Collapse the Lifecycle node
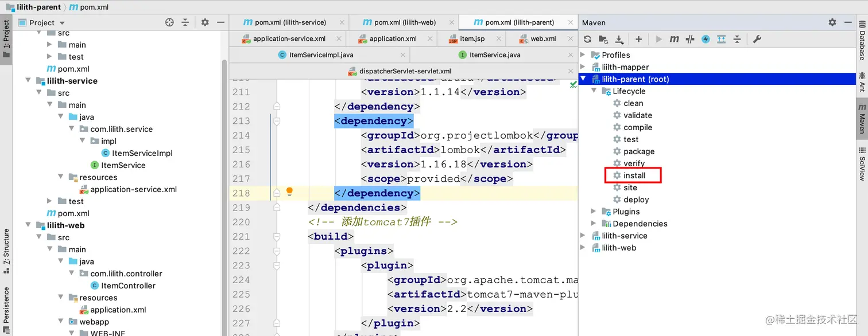The width and height of the screenshot is (868, 336). (594, 91)
